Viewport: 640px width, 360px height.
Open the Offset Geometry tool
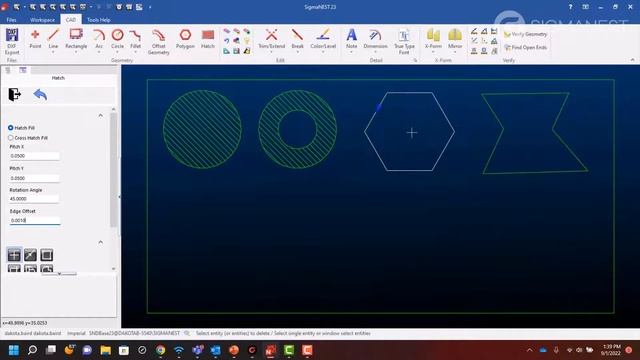point(158,41)
